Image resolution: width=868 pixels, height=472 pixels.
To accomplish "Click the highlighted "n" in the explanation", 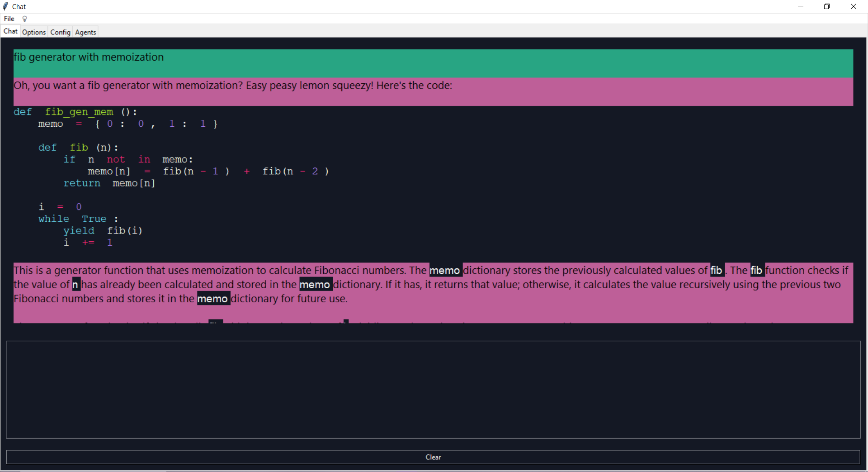I will [75, 285].
